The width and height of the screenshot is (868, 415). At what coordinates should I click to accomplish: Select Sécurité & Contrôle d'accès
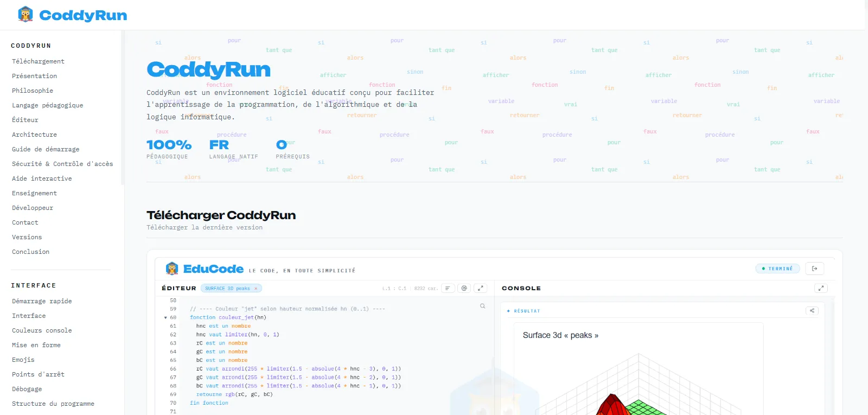(x=62, y=164)
